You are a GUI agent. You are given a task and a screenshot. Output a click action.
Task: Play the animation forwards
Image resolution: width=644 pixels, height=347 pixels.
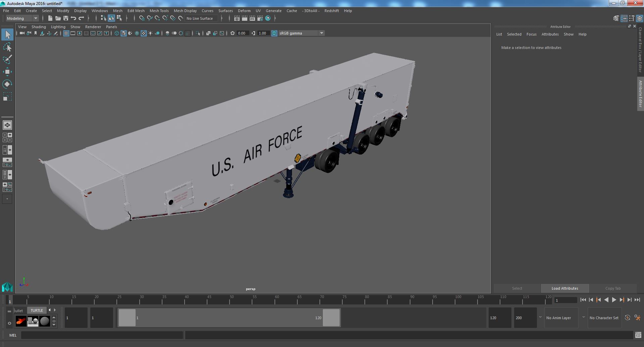point(614,300)
